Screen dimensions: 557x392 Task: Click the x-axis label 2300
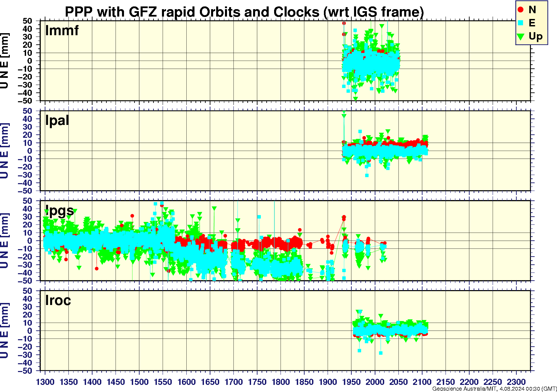pos(516,382)
